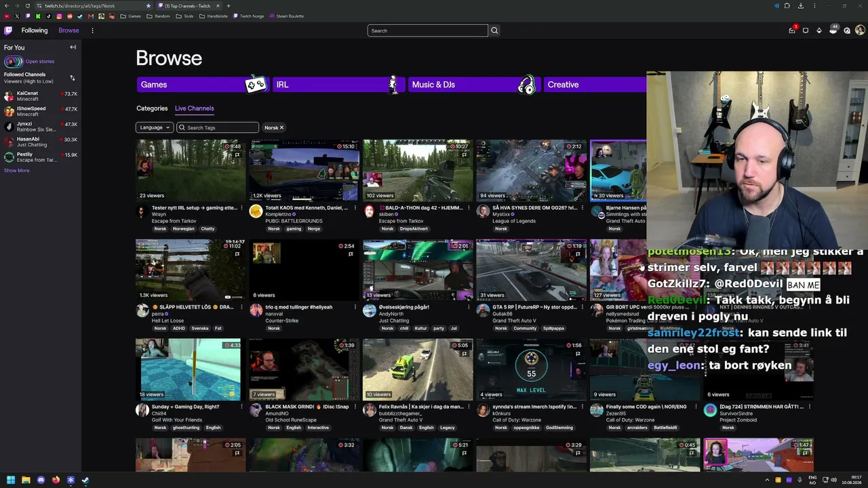Viewport: 868px width, 488px height.
Task: Select the Live Channels tab
Action: (x=194, y=108)
